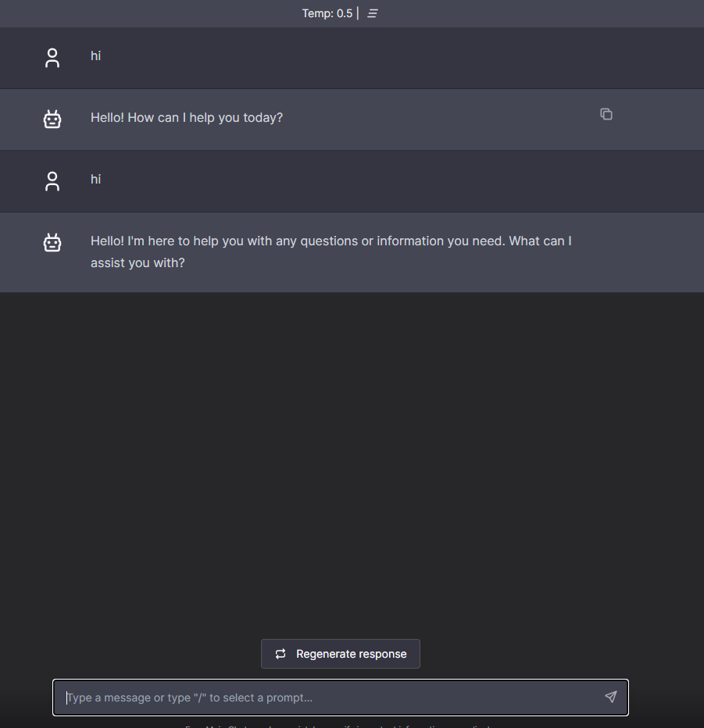Click the words "assist you with?" in last reply

pyautogui.click(x=138, y=263)
